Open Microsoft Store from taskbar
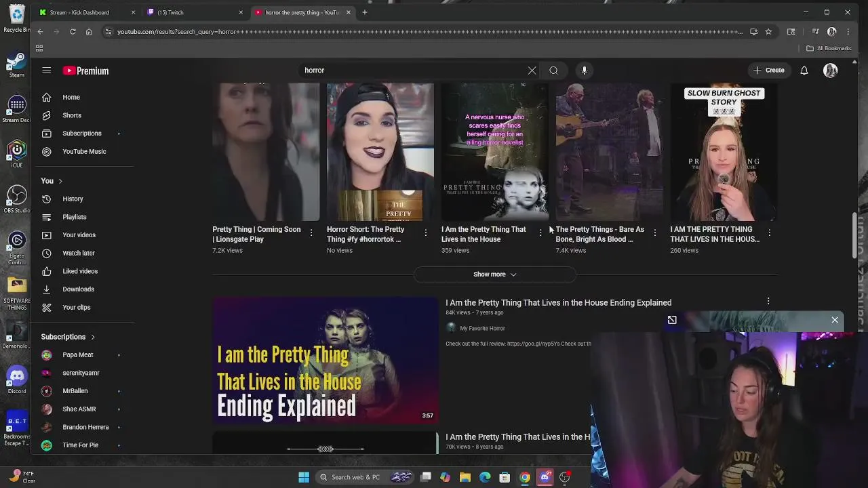This screenshot has height=488, width=868. click(x=505, y=477)
